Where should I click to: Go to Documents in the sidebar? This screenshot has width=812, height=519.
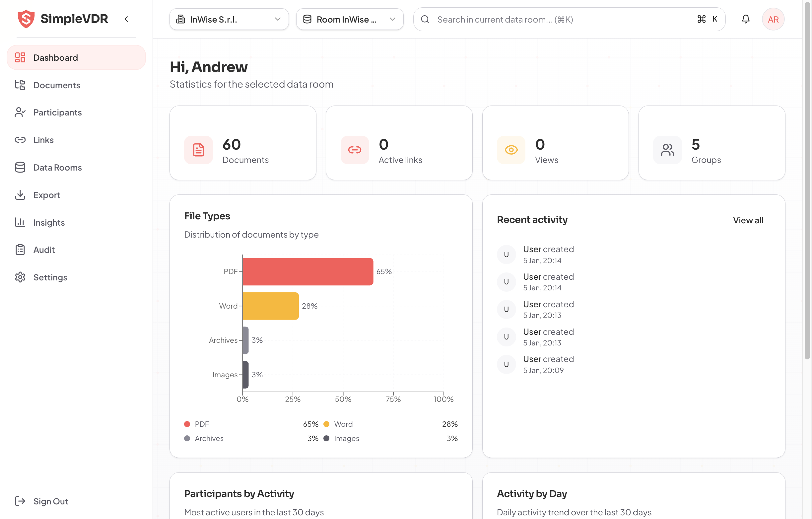coord(57,85)
